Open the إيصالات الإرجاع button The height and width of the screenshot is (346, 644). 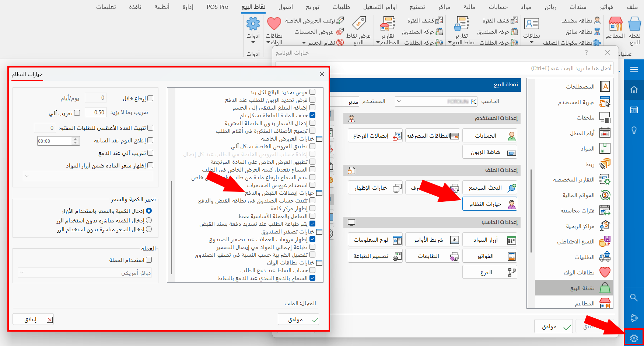pos(375,136)
